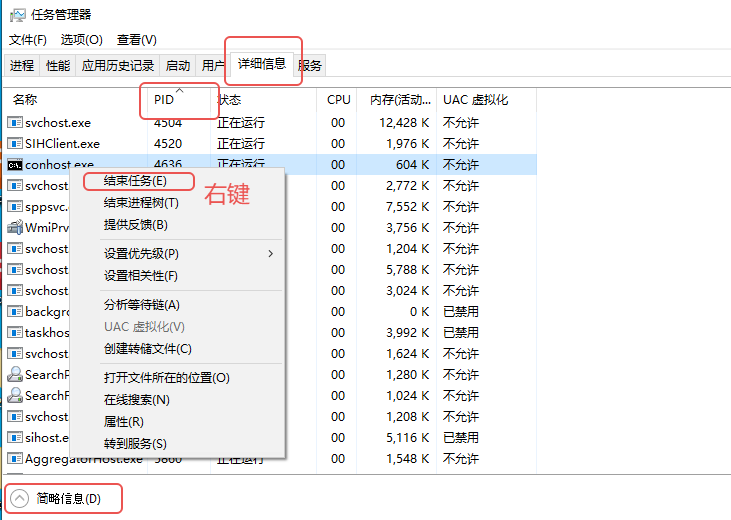
Task: Open the 文件(F) menu
Action: click(x=28, y=40)
